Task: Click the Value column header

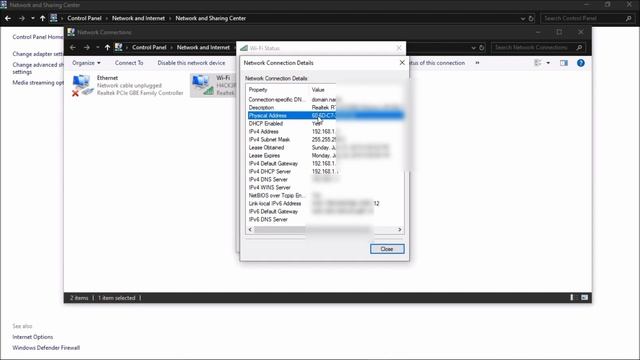Action: [x=356, y=90]
